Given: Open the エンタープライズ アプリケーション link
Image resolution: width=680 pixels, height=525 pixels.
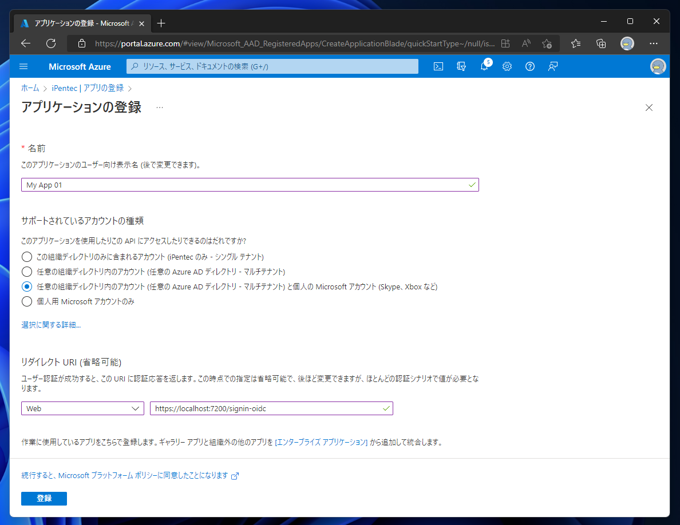Looking at the screenshot, I should (x=321, y=442).
